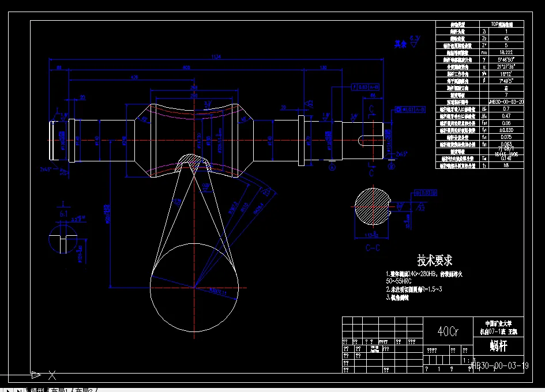The height and width of the screenshot is (392, 545).
Task: Select the 426 dimension text
Action: (134, 77)
